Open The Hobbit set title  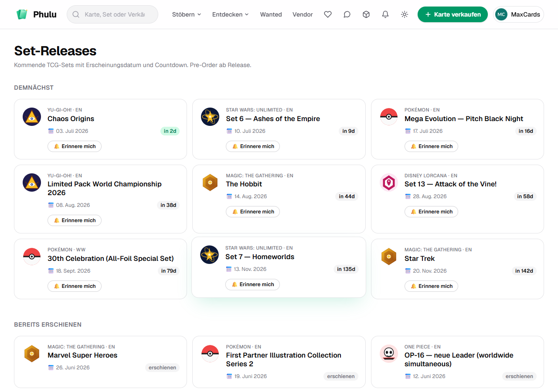(244, 184)
